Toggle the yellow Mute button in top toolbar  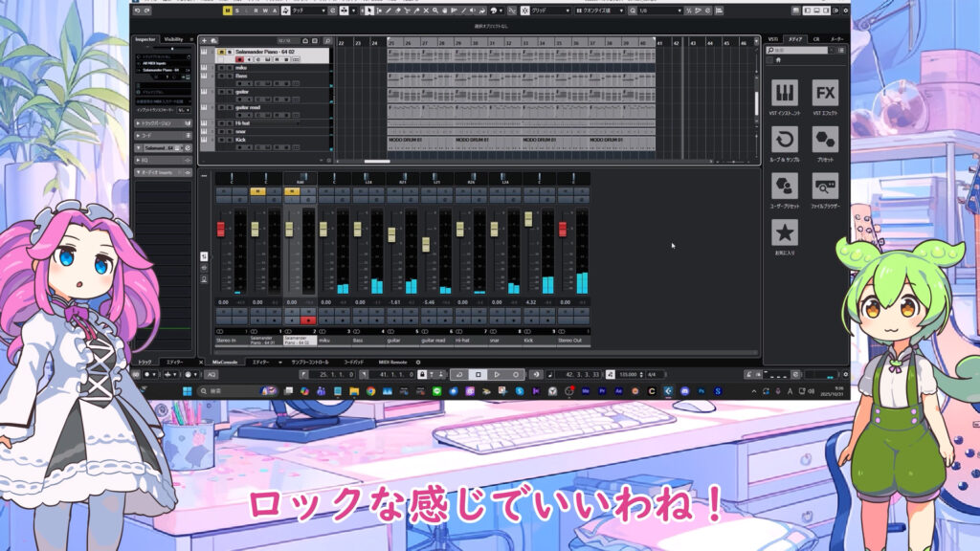[x=227, y=11]
